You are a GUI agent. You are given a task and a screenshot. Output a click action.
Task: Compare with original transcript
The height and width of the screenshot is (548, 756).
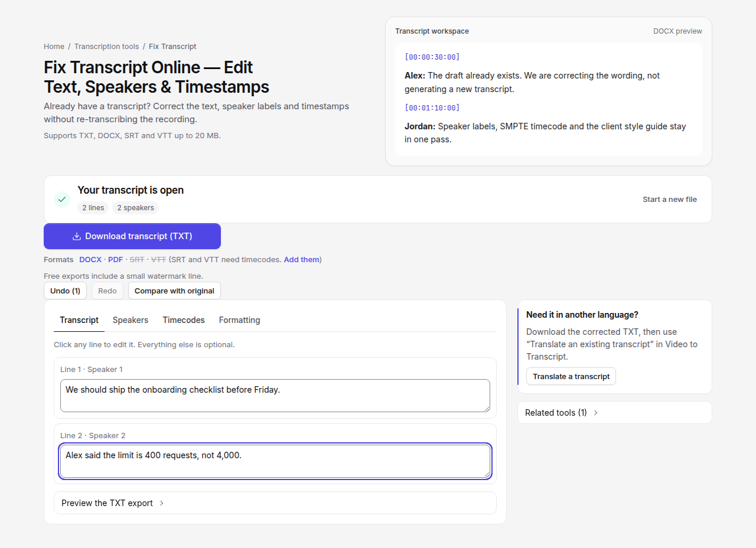(x=174, y=291)
